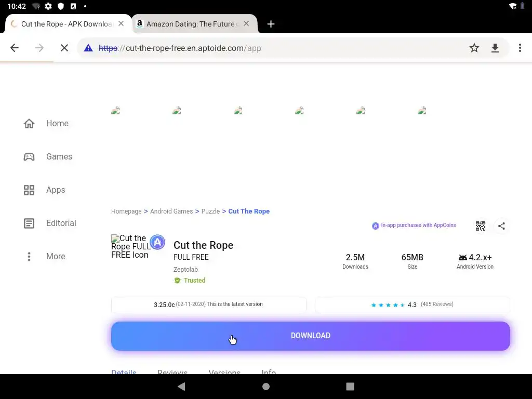Click the last broken screenshot thumbnail
The height and width of the screenshot is (399, 532).
[422, 110]
